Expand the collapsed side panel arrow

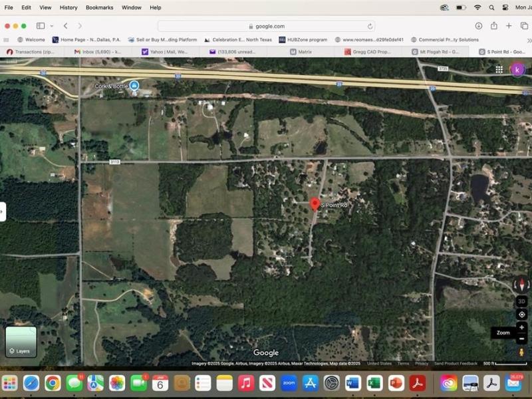(x=3, y=211)
